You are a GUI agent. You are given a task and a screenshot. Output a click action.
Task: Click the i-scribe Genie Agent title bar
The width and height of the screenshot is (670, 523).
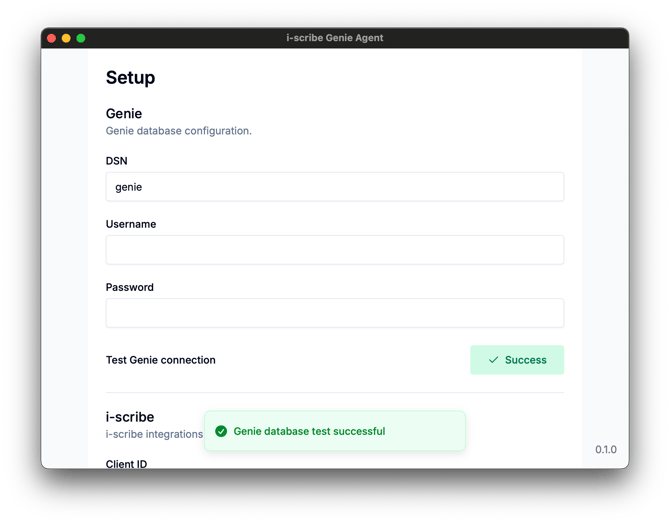(335, 38)
